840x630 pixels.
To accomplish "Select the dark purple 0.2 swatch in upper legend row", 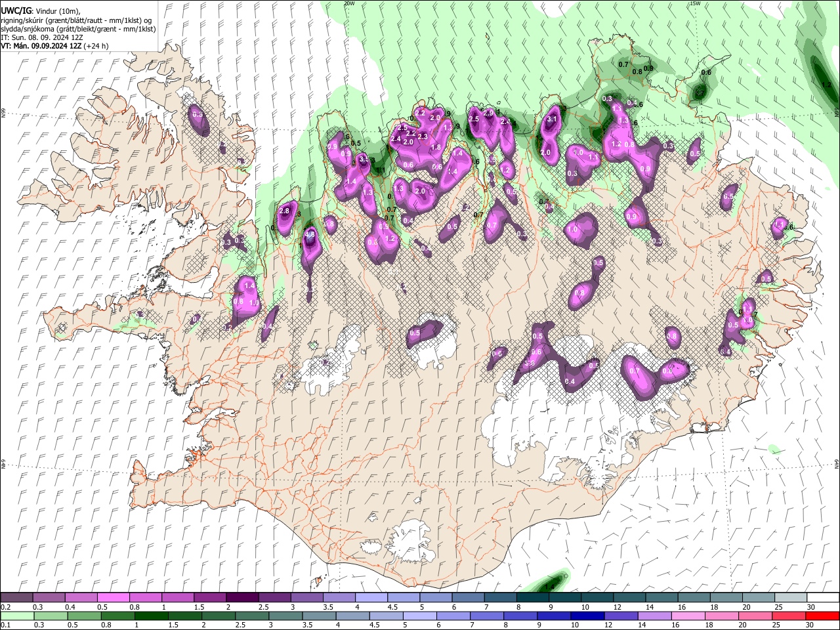I will tap(16, 598).
